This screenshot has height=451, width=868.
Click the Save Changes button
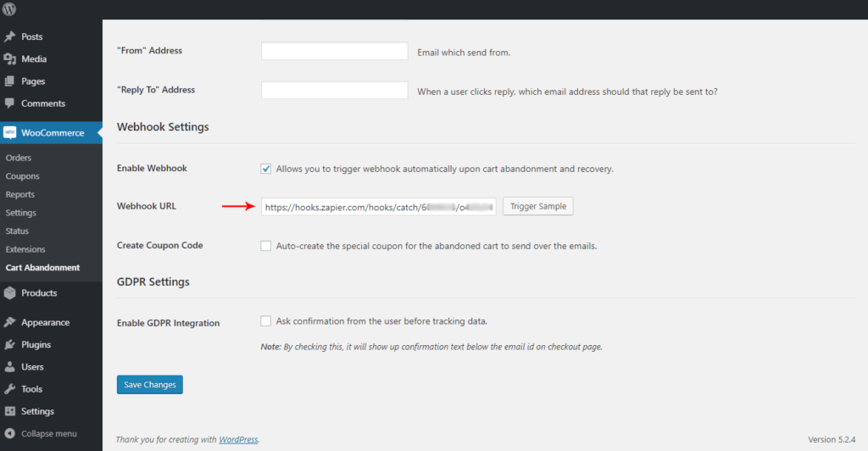(149, 385)
